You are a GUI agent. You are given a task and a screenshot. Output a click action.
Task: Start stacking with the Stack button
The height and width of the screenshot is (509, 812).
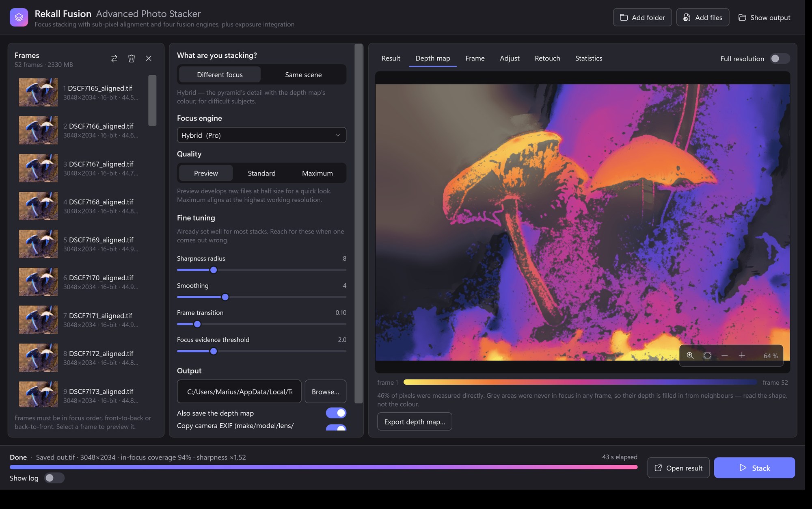(x=754, y=468)
